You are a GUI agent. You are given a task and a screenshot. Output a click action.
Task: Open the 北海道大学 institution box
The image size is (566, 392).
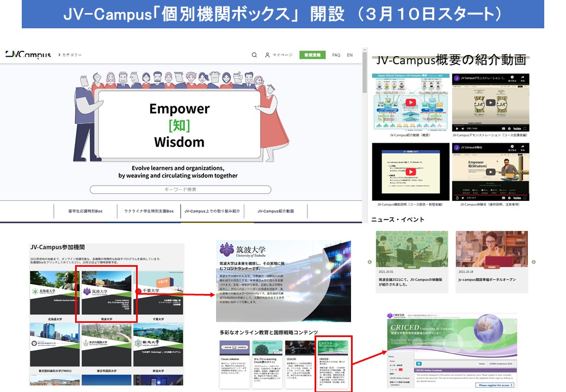[x=55, y=296]
